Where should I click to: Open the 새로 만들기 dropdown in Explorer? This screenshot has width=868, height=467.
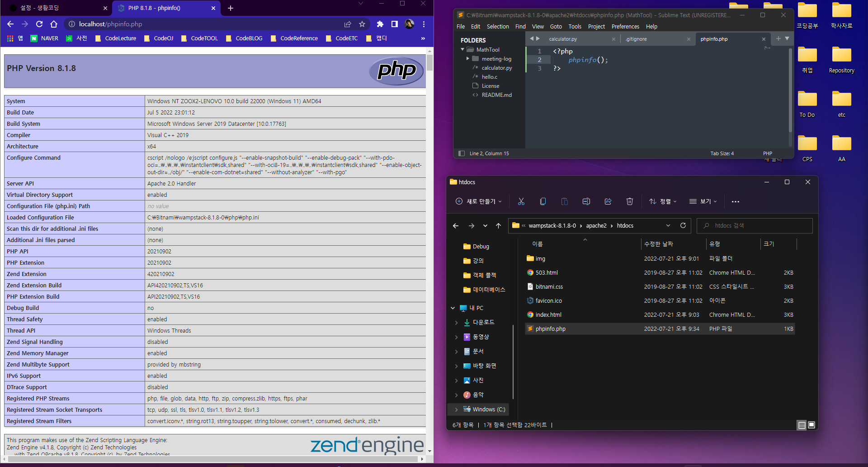(479, 201)
